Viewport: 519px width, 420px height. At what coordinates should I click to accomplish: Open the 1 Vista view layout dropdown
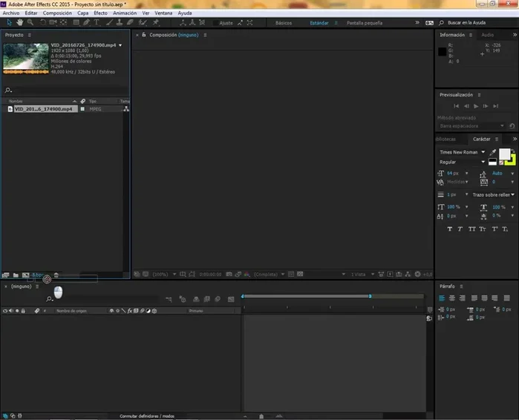coord(362,274)
